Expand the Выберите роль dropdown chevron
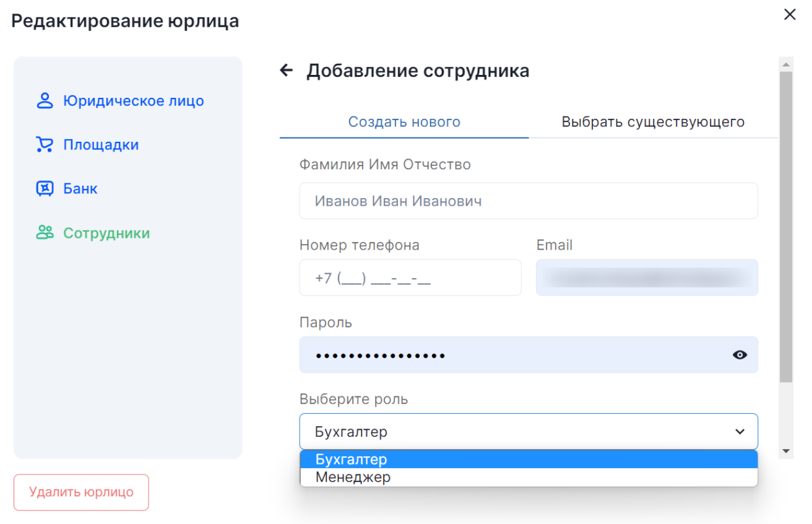The width and height of the screenshot is (812, 524). (740, 432)
